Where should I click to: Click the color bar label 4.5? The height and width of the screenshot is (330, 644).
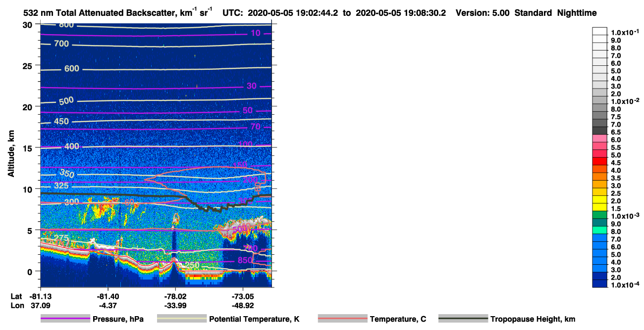click(x=616, y=163)
